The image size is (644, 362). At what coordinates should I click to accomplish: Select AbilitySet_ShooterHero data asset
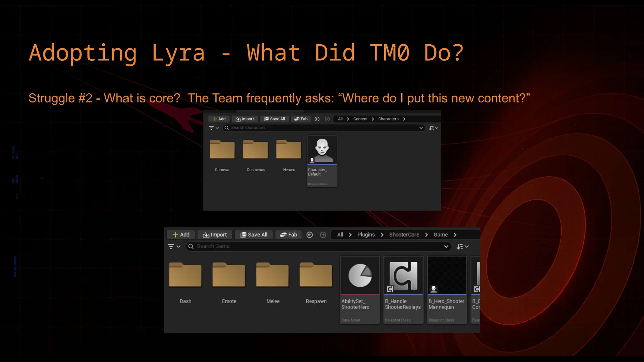click(x=360, y=290)
